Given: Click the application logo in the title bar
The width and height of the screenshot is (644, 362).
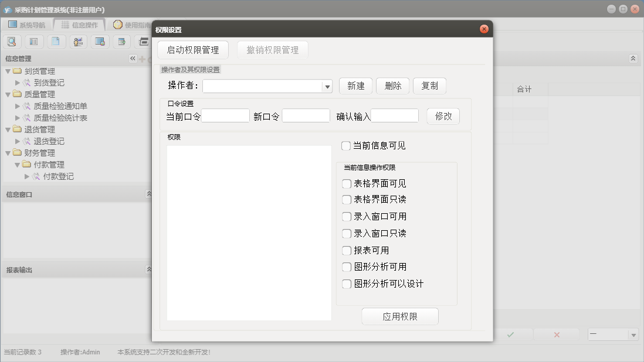Looking at the screenshot, I should coord(7,9).
